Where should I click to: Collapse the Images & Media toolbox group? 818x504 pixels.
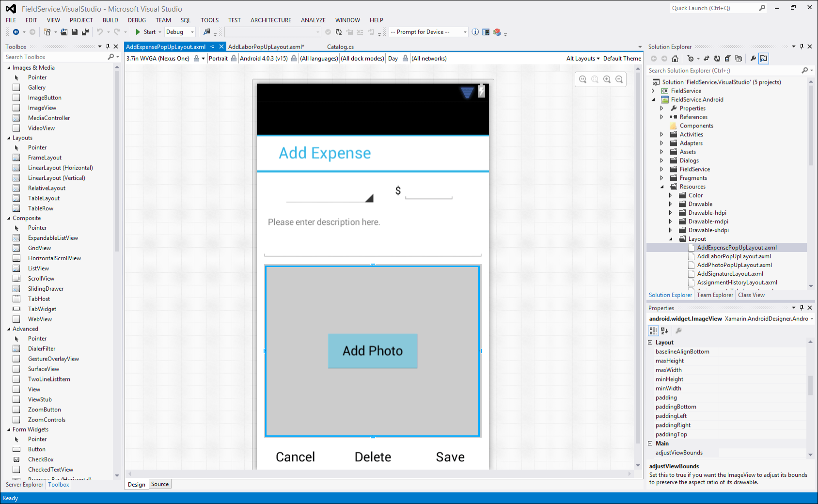(9, 68)
